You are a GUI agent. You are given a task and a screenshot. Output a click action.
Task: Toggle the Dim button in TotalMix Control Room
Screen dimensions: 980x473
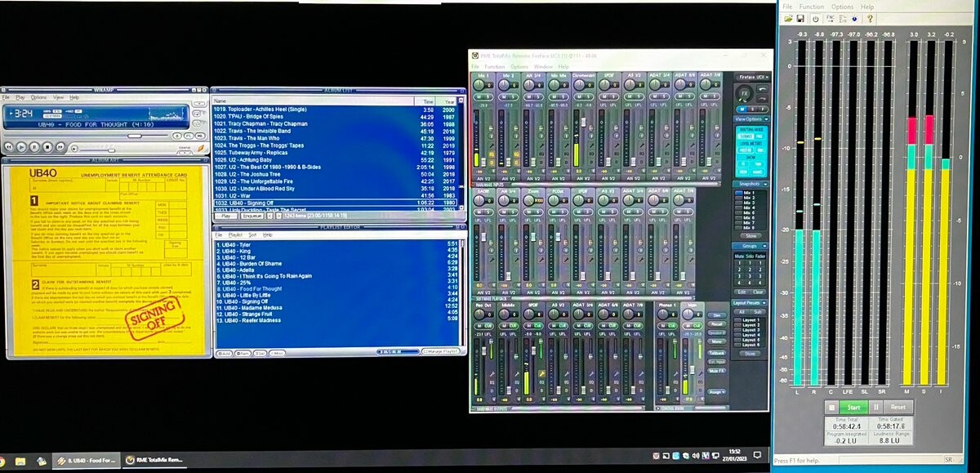(x=715, y=315)
